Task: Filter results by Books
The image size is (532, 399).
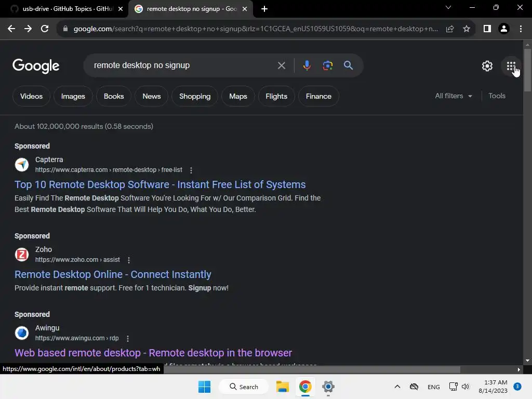Action: (114, 96)
